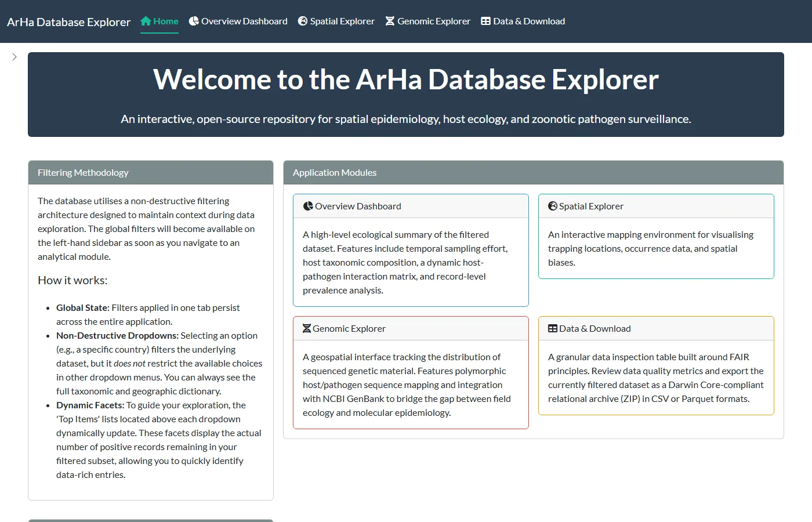The width and height of the screenshot is (812, 522).
Task: Select the Spatial Explorer card header text
Action: click(591, 206)
